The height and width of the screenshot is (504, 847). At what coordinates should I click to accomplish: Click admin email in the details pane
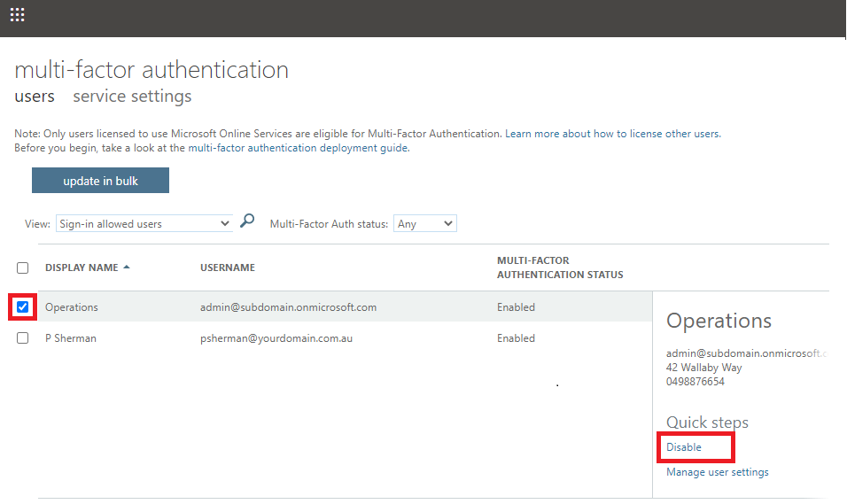click(747, 353)
